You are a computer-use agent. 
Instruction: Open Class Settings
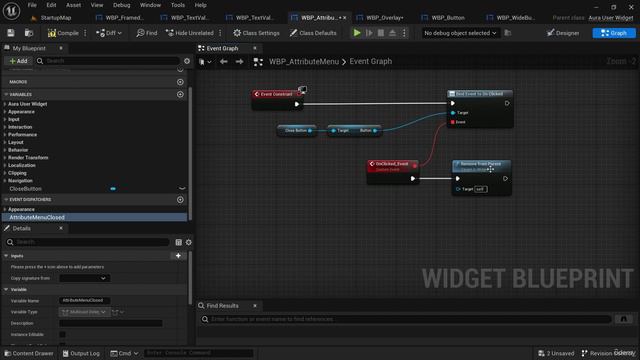(256, 33)
